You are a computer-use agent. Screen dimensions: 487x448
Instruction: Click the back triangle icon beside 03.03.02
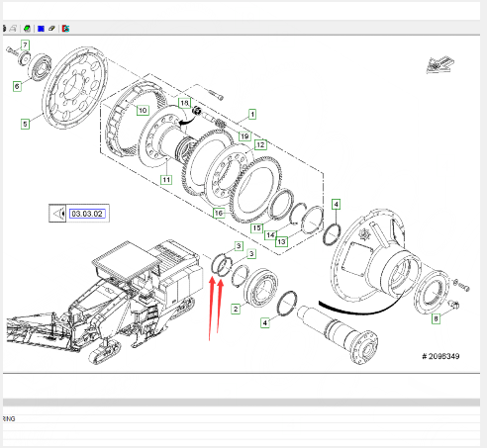point(58,214)
